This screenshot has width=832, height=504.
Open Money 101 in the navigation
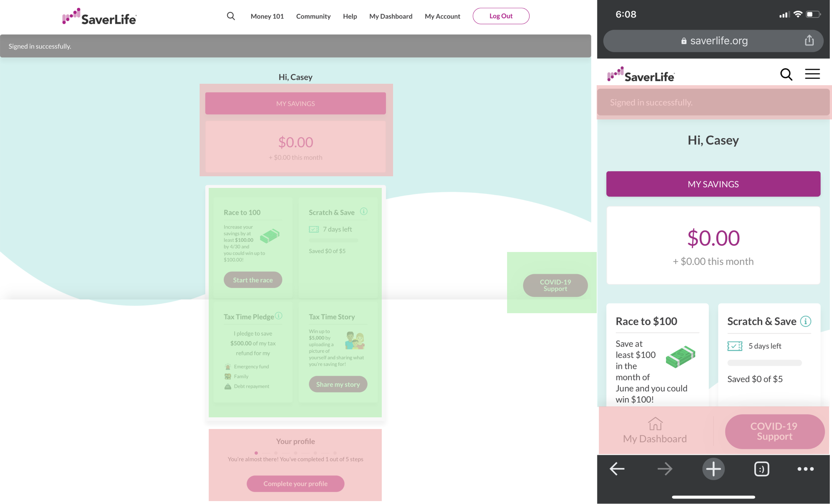[x=267, y=16]
